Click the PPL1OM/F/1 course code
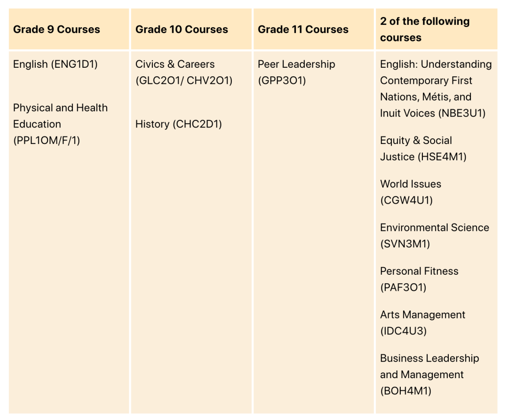 [47, 141]
